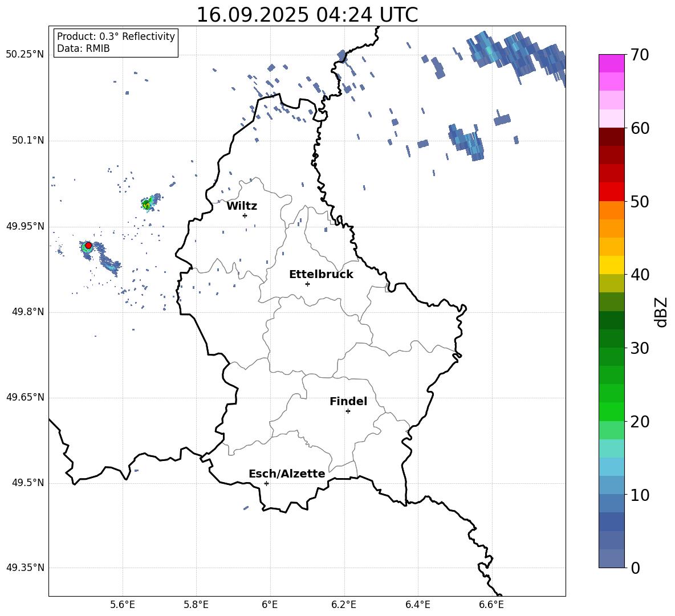Image resolution: width=675 pixels, height=616 pixels.
Task: Click the 50.1°N latitude label
Action: 28,141
